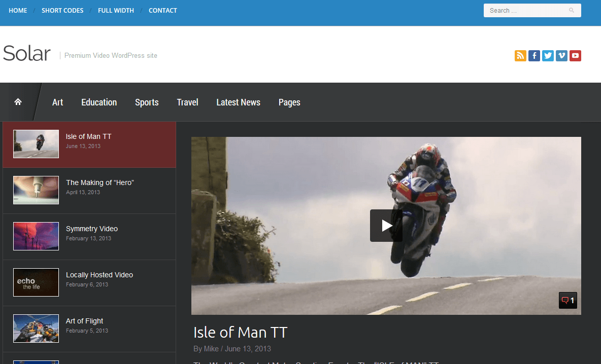Select the Symmetry Video thumbnail

[x=36, y=236]
